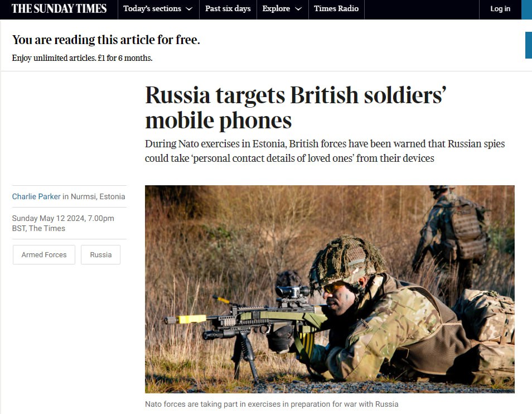Open the Past six days tab
Image resolution: width=532 pixels, height=414 pixels.
click(228, 9)
